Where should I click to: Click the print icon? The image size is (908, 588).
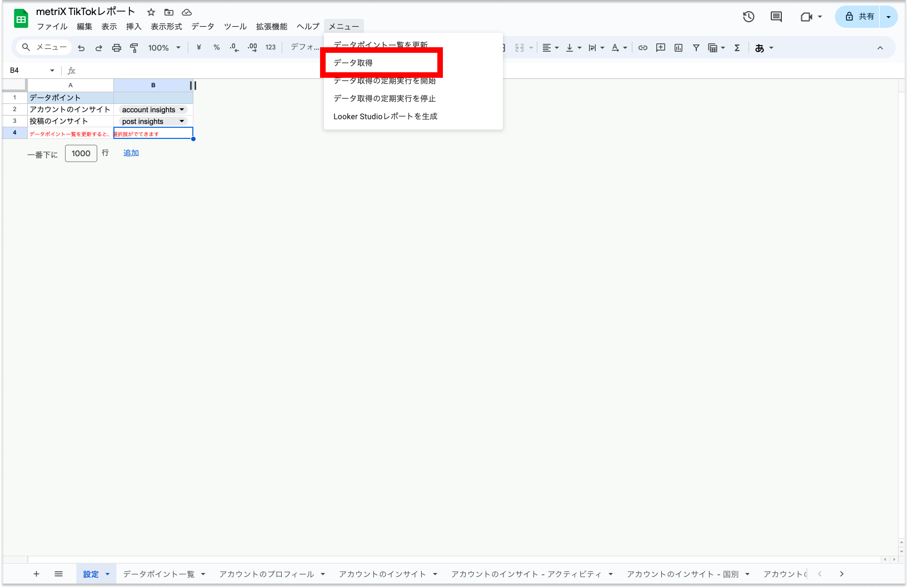pyautogui.click(x=117, y=48)
